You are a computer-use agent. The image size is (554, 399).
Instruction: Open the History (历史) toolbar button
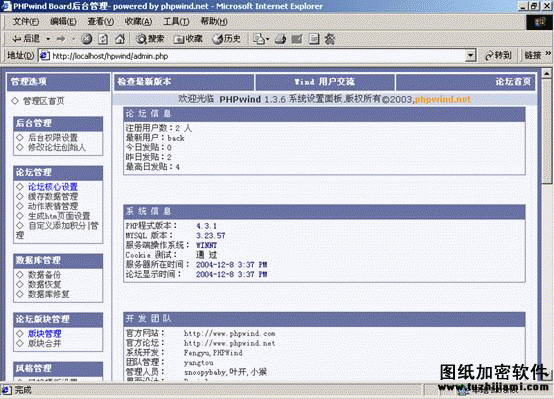226,39
